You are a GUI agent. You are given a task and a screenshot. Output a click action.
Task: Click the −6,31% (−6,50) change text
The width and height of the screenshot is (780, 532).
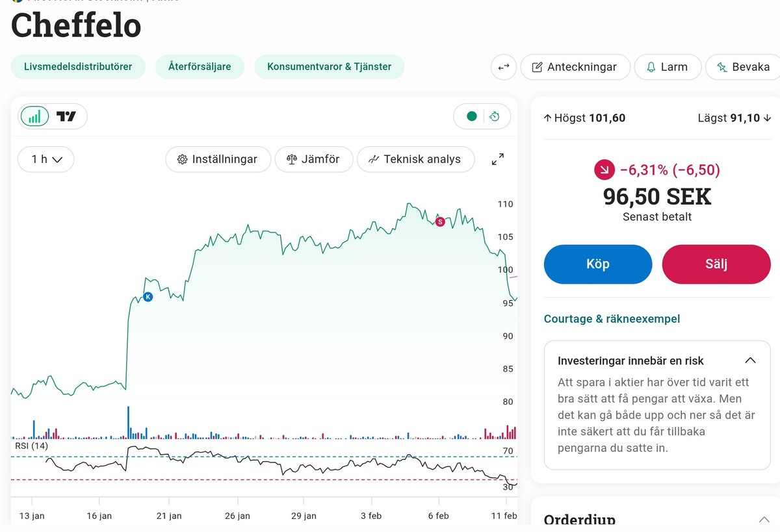(x=669, y=170)
